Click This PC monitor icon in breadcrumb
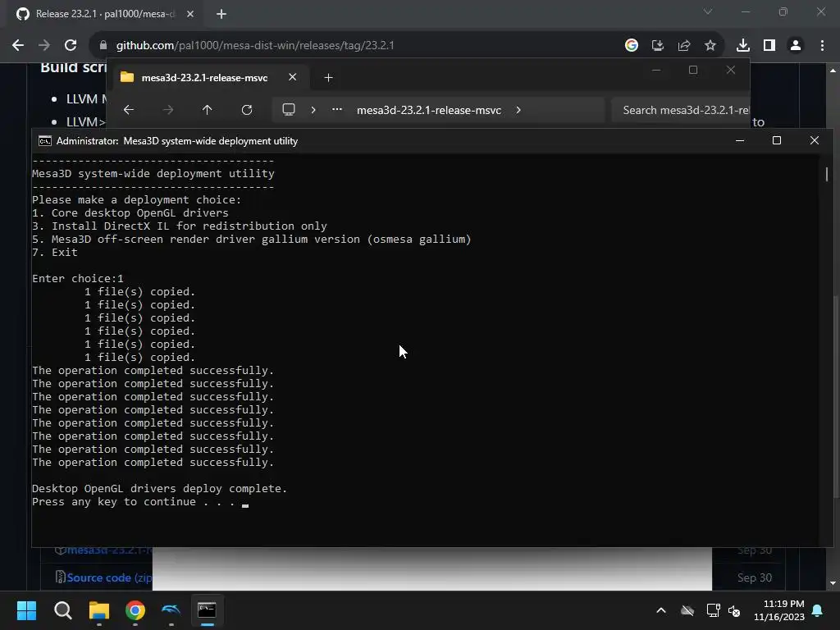This screenshot has width=840, height=630. click(x=289, y=110)
